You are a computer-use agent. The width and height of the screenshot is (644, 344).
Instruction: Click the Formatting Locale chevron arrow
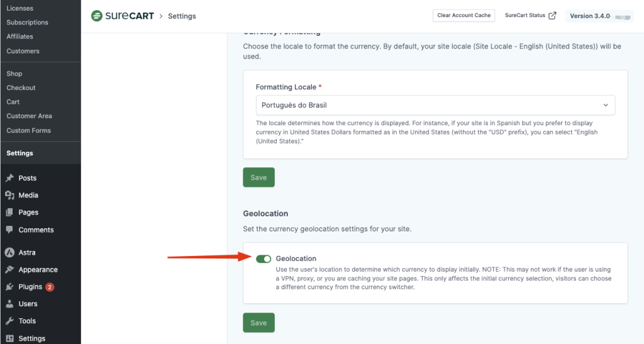point(606,105)
